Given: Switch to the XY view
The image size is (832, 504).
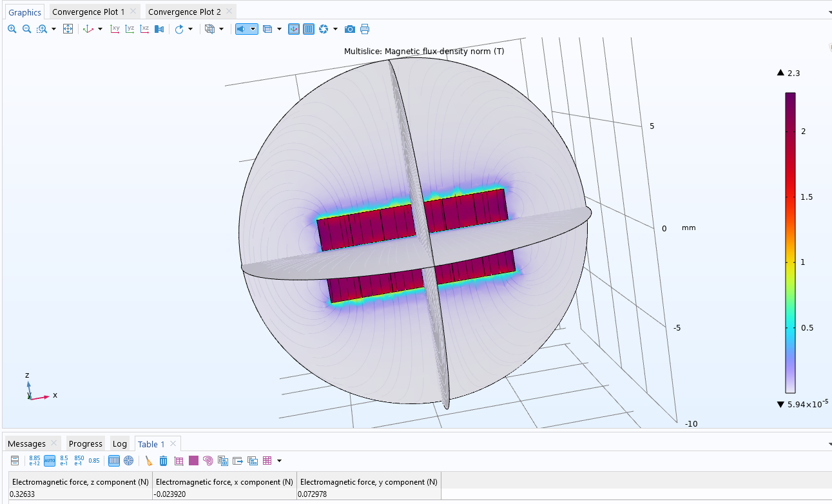Looking at the screenshot, I should (x=115, y=29).
